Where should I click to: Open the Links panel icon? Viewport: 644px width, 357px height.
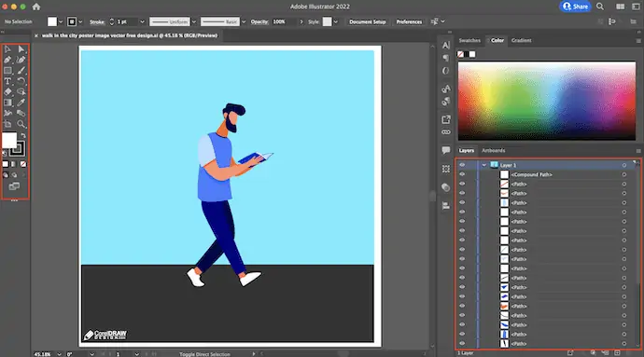[x=446, y=132]
